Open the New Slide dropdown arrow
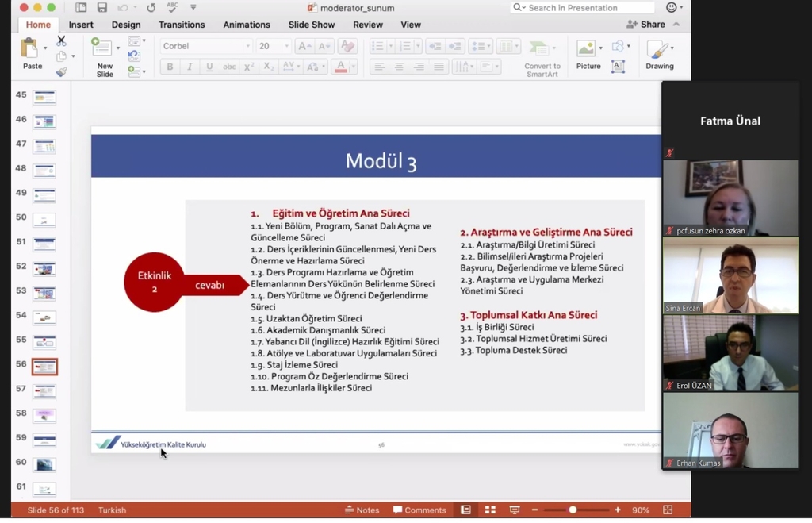Screen dimensions: 812x523 118,48
